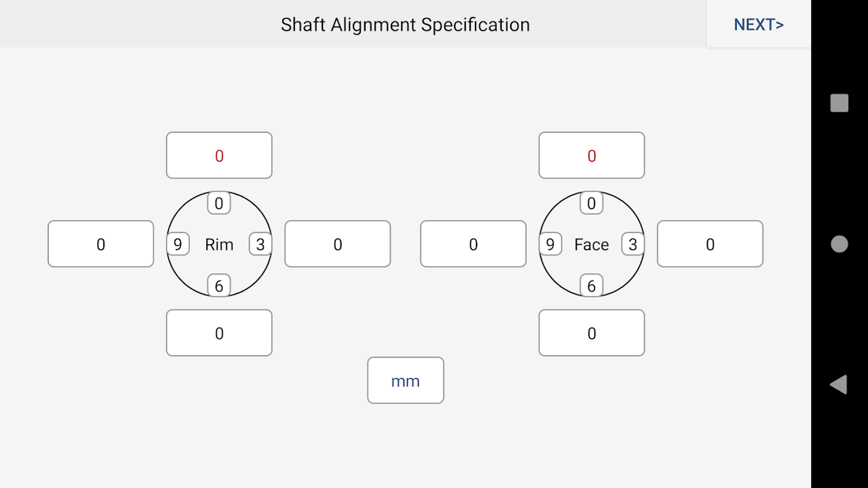Tap the red top value field above Rim
The width and height of the screenshot is (868, 488).
pos(219,156)
